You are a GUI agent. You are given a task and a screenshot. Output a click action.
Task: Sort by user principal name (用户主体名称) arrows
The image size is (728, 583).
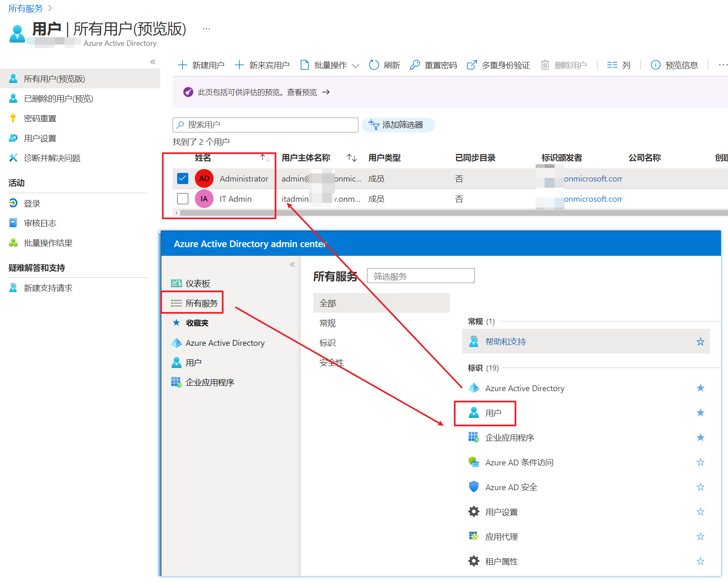point(352,158)
